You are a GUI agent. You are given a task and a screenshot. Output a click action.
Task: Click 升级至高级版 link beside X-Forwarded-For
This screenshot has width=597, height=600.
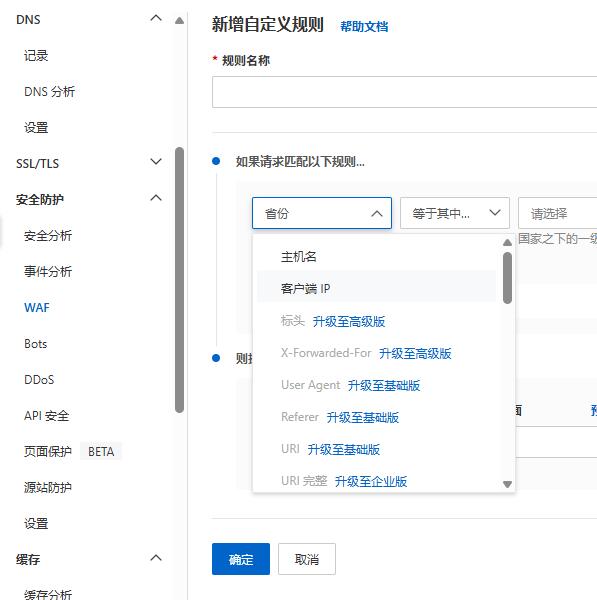pyautogui.click(x=415, y=354)
